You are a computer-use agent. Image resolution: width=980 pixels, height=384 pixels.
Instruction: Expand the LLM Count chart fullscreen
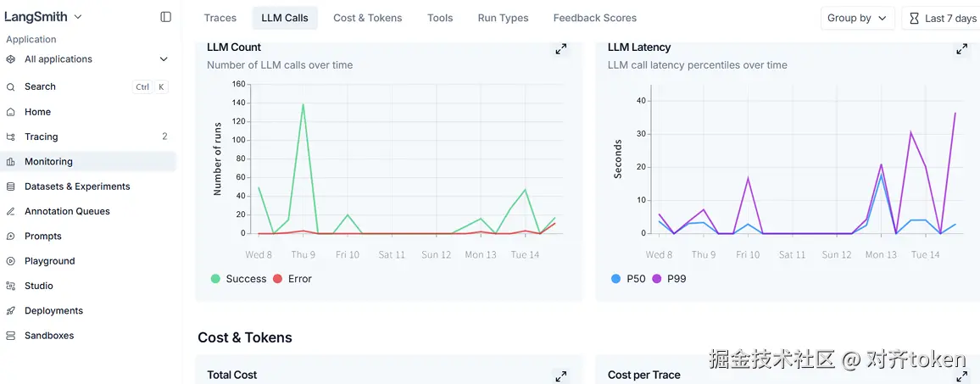click(x=561, y=49)
